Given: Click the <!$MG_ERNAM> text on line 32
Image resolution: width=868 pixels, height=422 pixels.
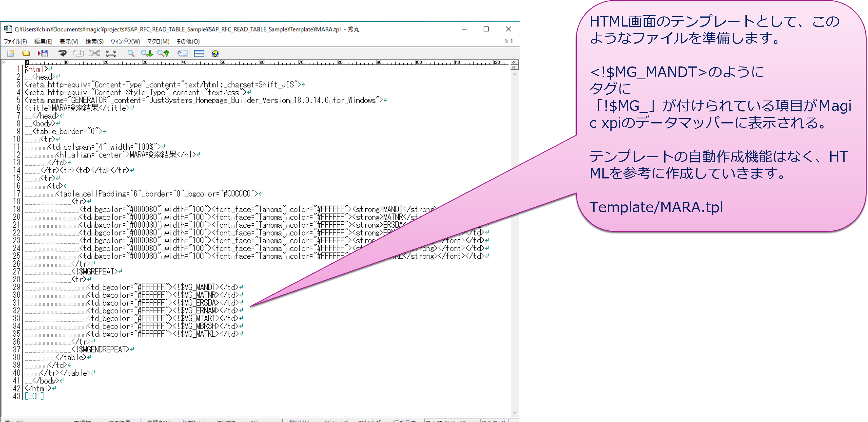Looking at the screenshot, I should [x=196, y=311].
